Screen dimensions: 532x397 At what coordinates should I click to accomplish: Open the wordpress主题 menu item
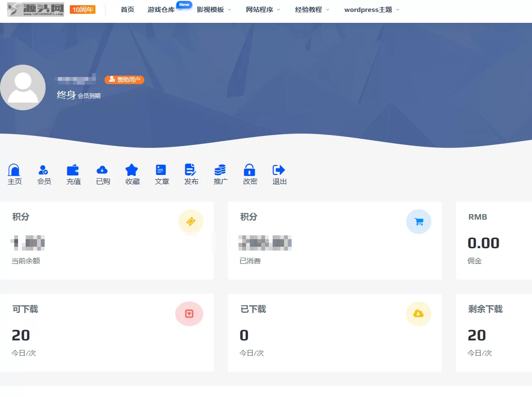368,10
